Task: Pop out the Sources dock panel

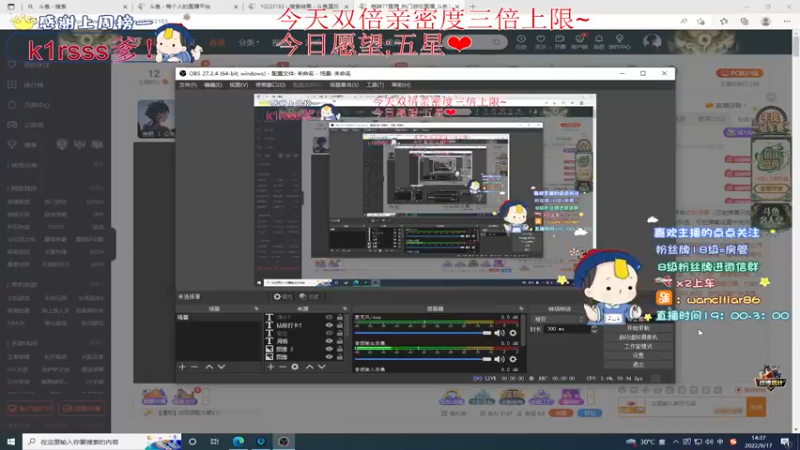Action: 345,309
